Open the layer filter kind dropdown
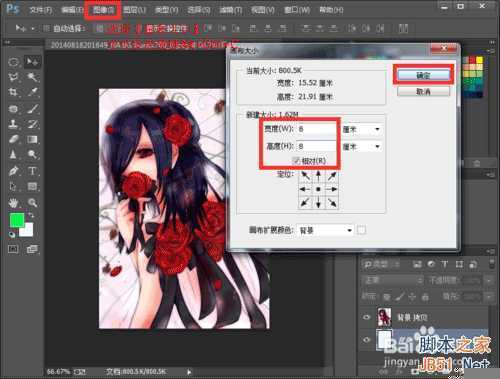This screenshot has height=379, width=500. (x=381, y=264)
